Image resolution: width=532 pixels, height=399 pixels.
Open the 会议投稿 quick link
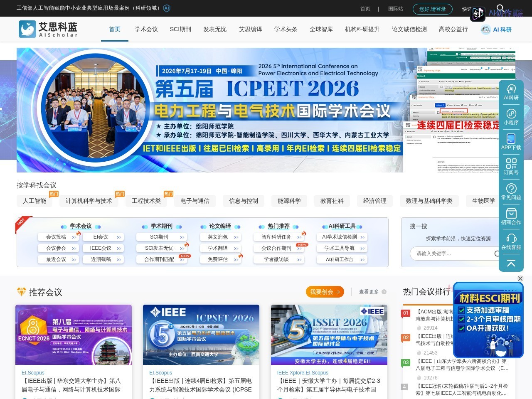[58, 237]
